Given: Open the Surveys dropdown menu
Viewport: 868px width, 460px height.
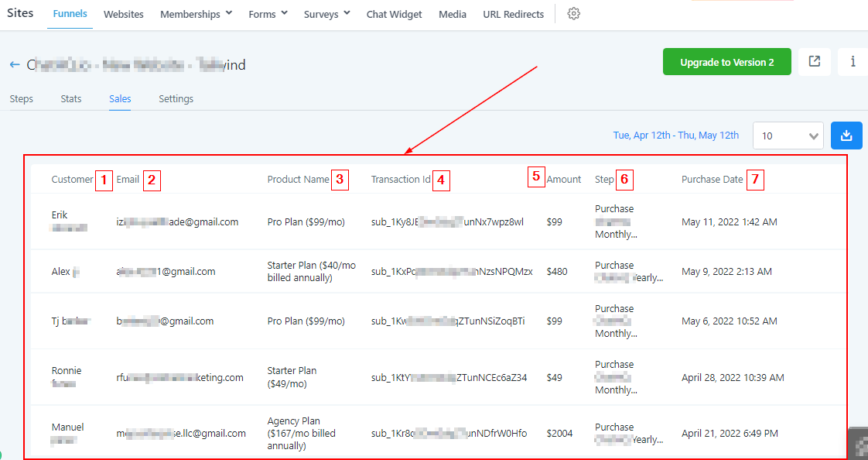Looking at the screenshot, I should 326,14.
